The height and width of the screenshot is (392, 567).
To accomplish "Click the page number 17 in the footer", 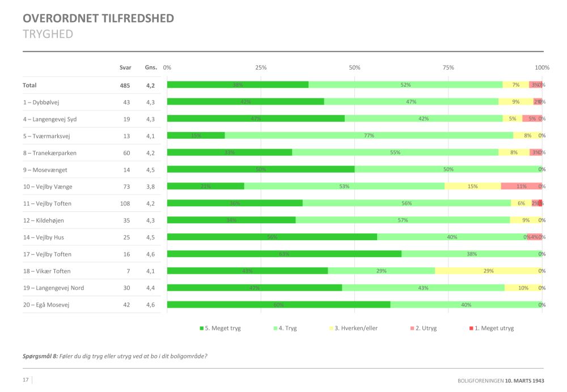I will (x=26, y=380).
